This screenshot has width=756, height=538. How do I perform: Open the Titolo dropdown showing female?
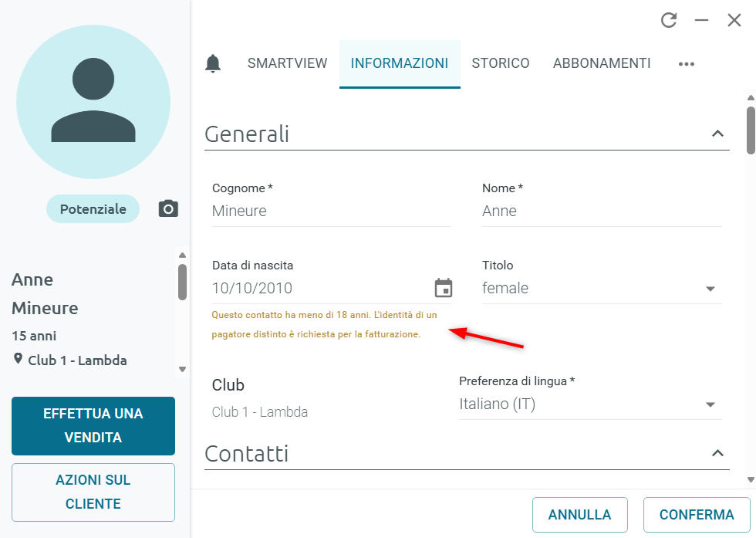point(602,289)
